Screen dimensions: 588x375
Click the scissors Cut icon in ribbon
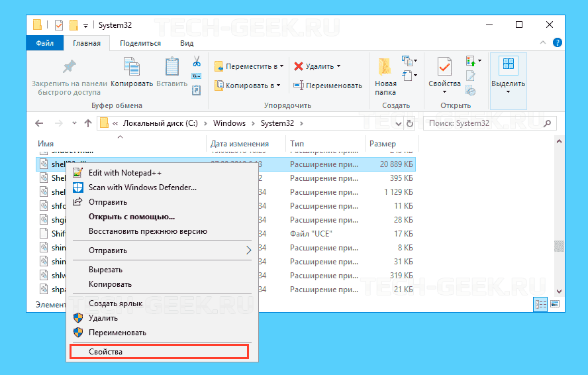click(x=197, y=62)
